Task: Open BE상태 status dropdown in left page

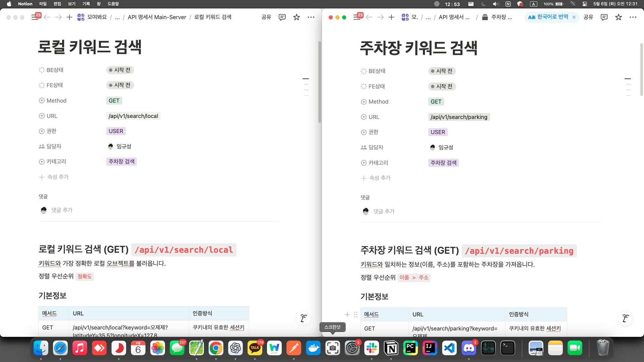Action: [x=120, y=70]
